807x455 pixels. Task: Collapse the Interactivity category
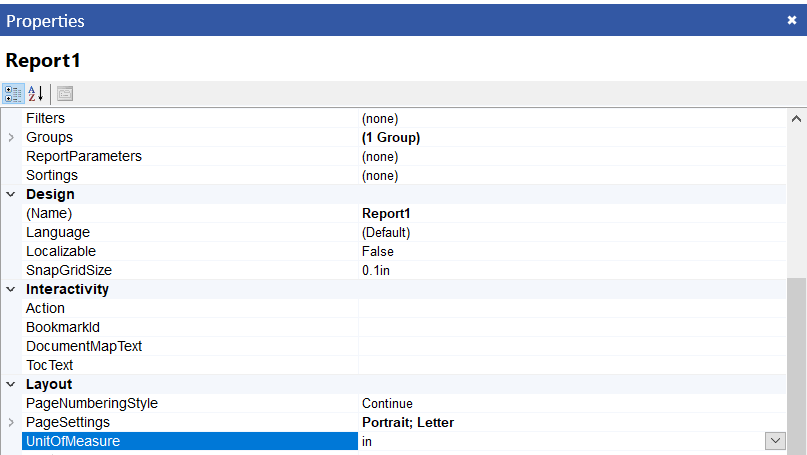pos(11,289)
